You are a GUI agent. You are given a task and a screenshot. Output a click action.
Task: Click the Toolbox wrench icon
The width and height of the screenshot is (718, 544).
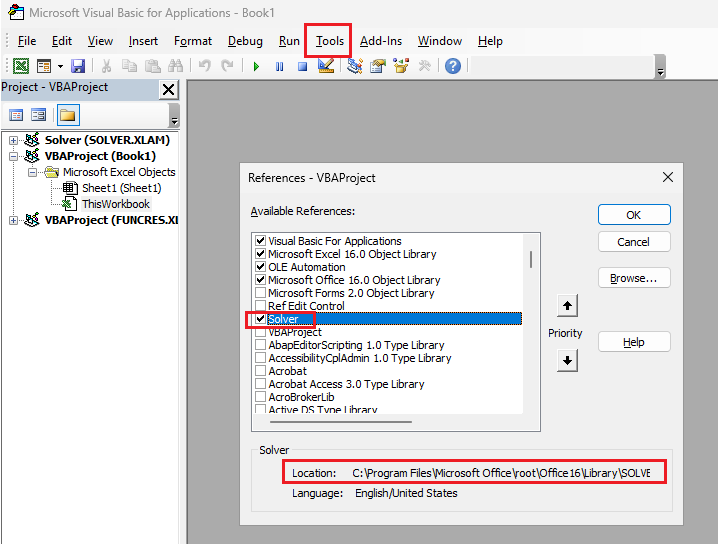[x=424, y=66]
